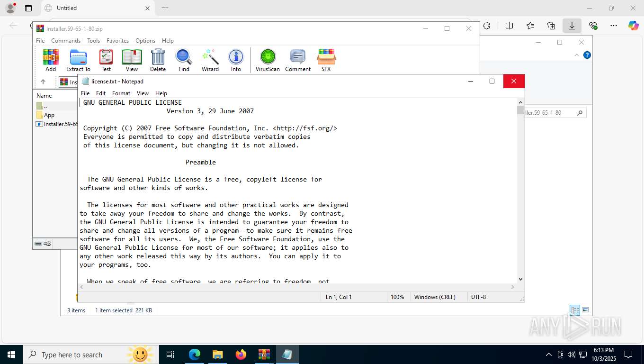Click the taskbar search box
Image resolution: width=644 pixels, height=364 pixels.
click(91, 355)
